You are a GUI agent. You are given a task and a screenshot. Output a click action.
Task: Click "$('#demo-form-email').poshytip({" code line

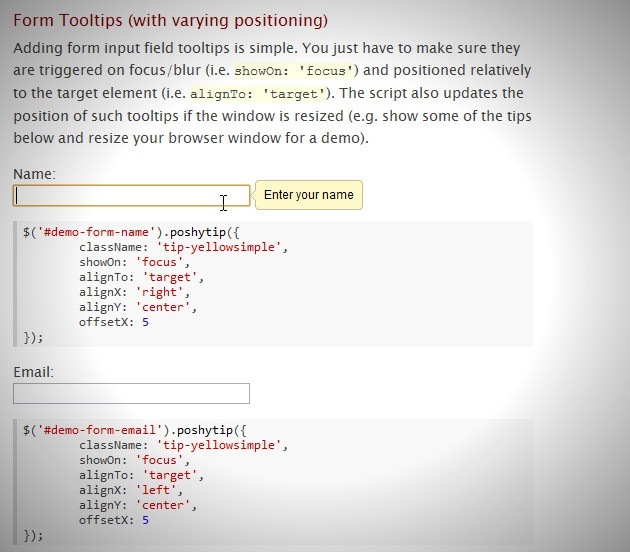click(x=134, y=430)
